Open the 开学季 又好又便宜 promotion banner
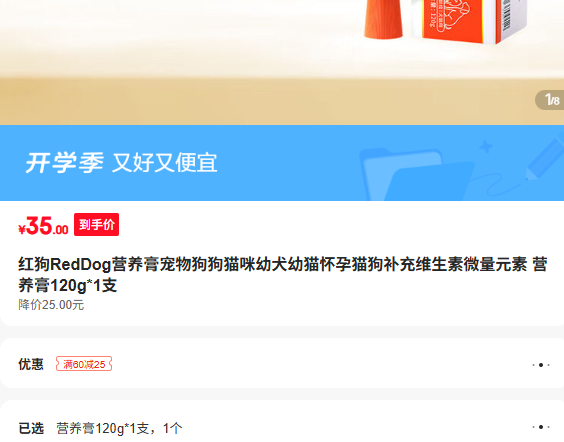The height and width of the screenshot is (442, 564). click(x=282, y=163)
